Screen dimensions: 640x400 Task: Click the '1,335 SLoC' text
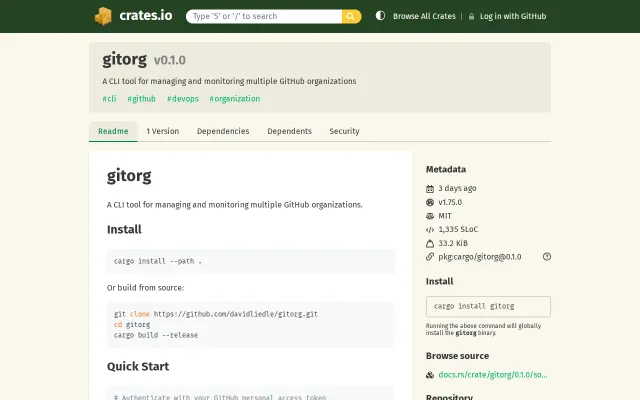458,229
